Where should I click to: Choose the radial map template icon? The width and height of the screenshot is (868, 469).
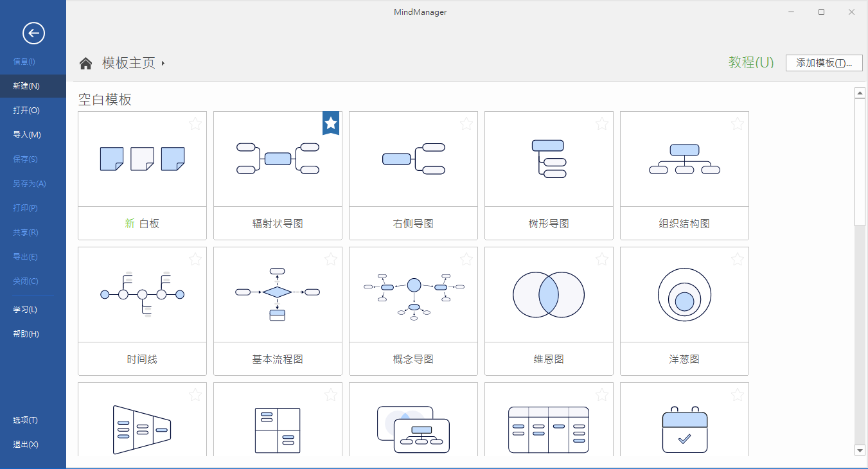point(278,159)
